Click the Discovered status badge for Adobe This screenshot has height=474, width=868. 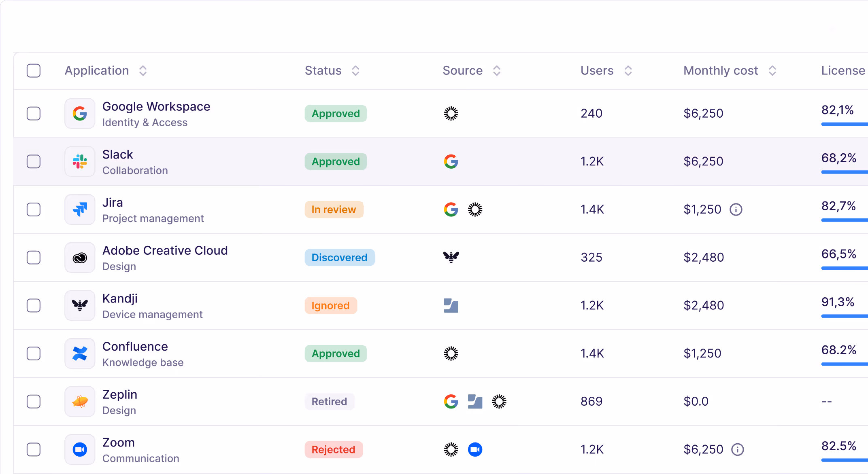[x=339, y=258]
